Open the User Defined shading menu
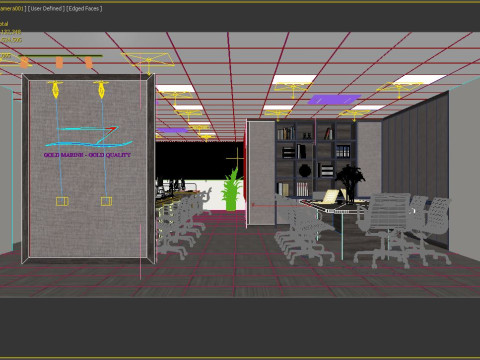The image size is (480, 360). [46, 9]
